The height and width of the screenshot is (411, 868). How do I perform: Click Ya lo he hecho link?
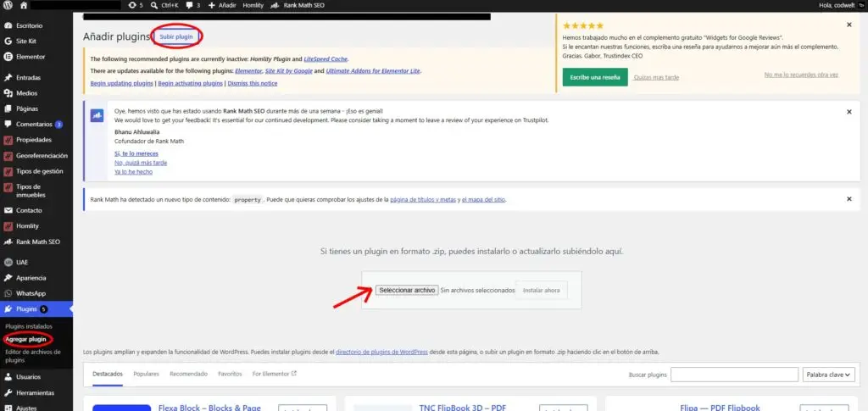pos(133,171)
